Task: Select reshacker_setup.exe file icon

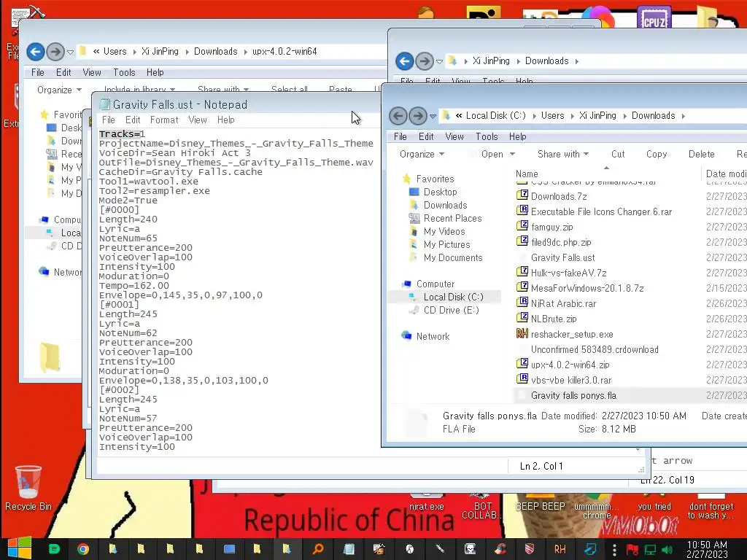Action: (522, 334)
